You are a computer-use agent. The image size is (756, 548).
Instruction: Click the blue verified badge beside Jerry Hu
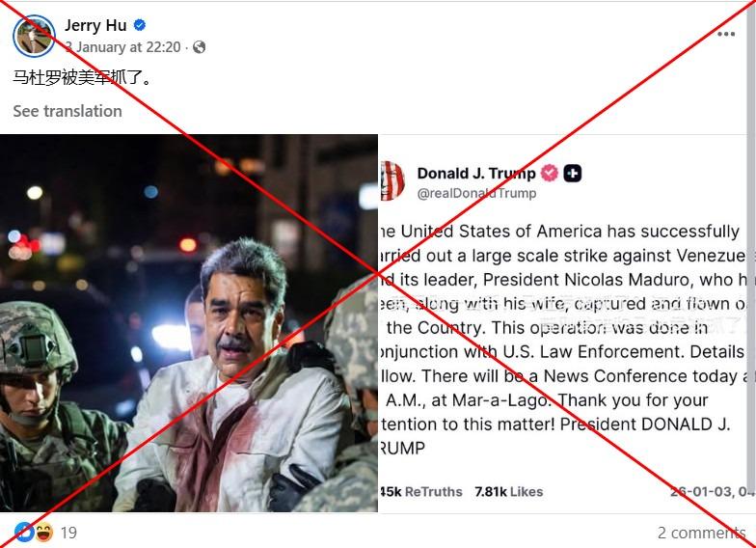140,26
